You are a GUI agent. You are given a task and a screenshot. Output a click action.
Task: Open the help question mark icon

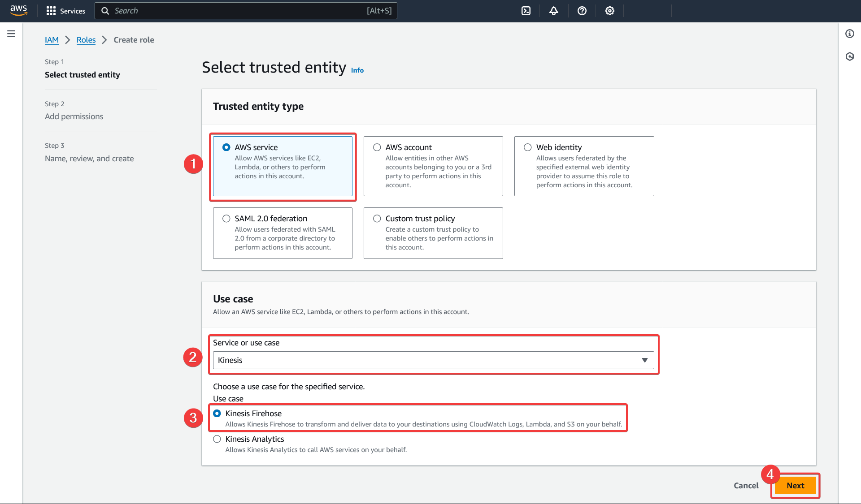(582, 11)
